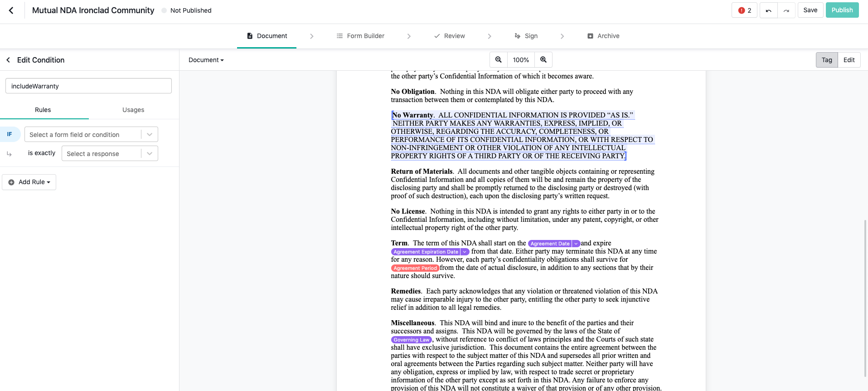Click the includeWarranty condition name field
This screenshot has width=868, height=391.
pos(88,86)
